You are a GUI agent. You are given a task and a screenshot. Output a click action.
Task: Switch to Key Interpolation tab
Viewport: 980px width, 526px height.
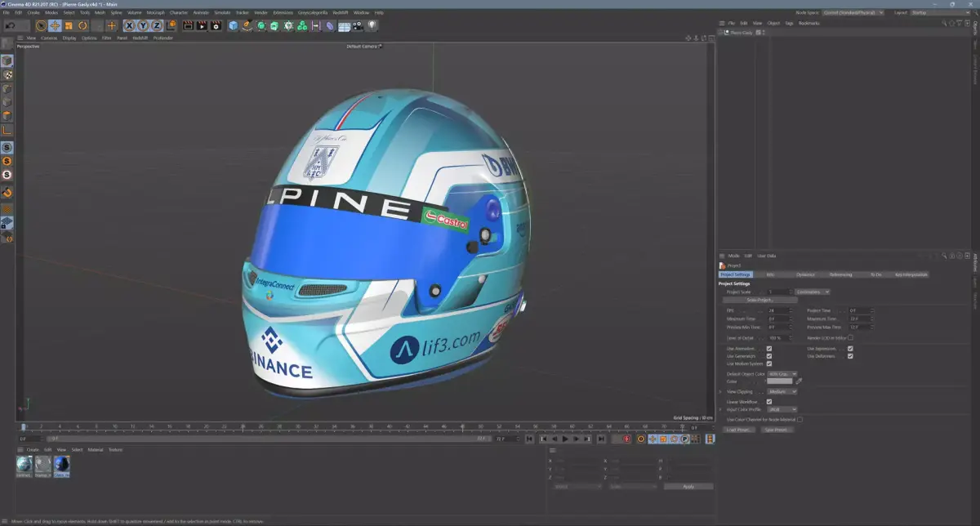click(x=911, y=274)
